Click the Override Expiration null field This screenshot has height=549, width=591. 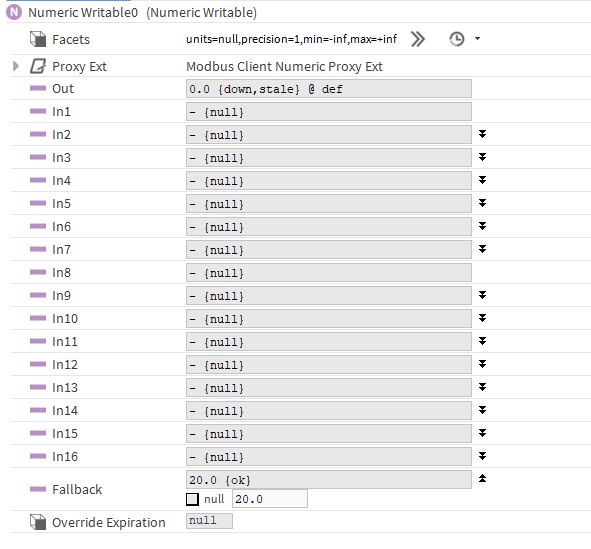[x=209, y=521]
